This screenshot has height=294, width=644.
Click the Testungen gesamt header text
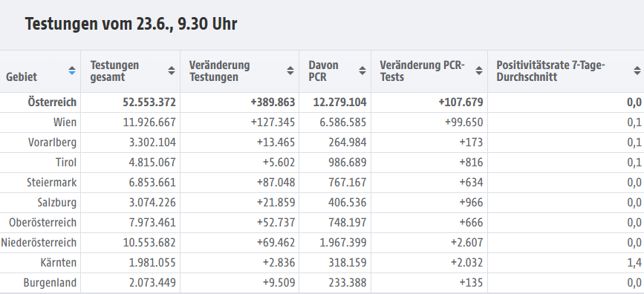pos(114,71)
